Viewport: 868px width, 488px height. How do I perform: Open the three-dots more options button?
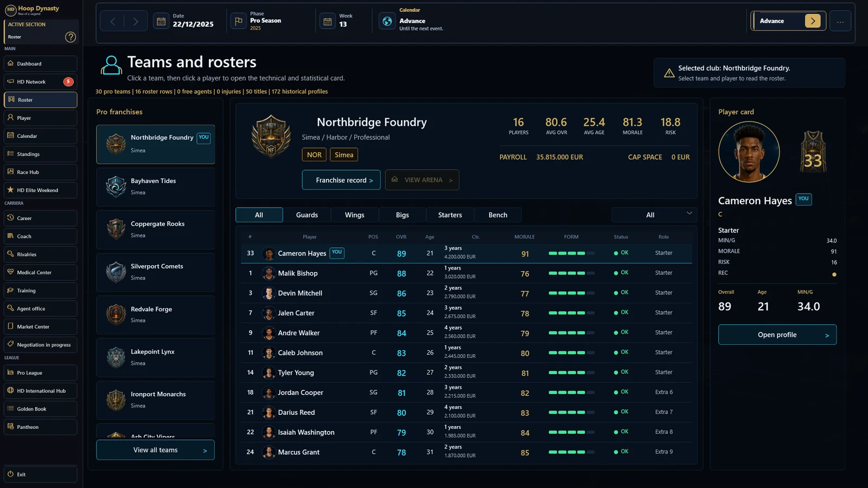840,21
